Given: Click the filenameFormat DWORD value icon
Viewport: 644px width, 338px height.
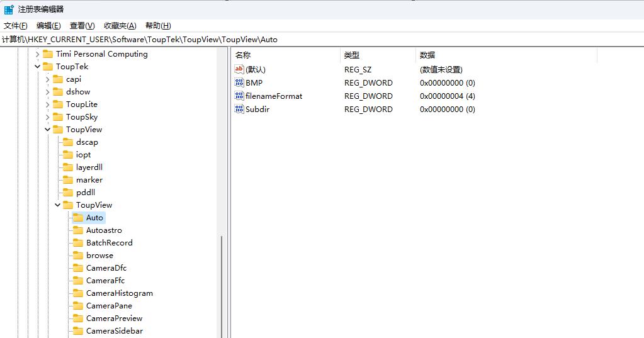Looking at the screenshot, I should [x=239, y=96].
